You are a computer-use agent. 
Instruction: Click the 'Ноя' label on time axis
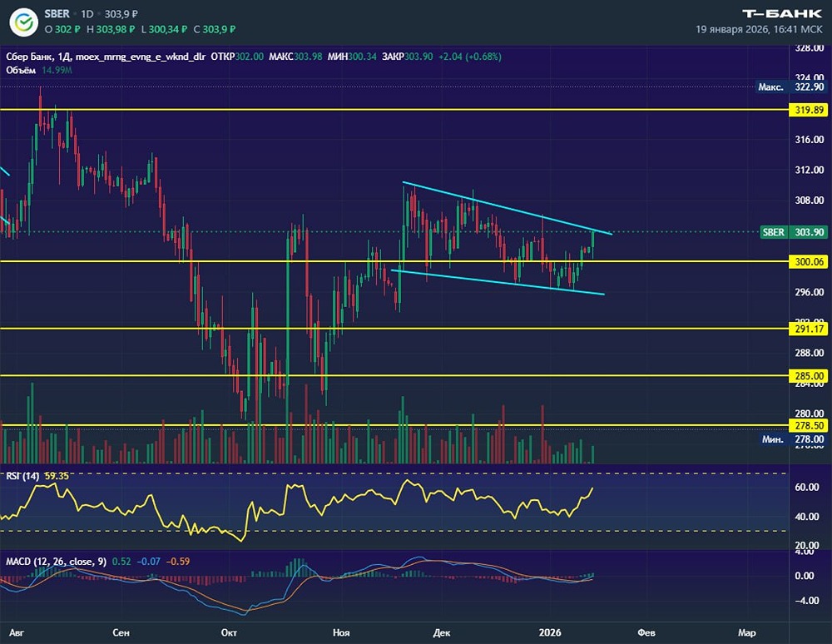[341, 632]
